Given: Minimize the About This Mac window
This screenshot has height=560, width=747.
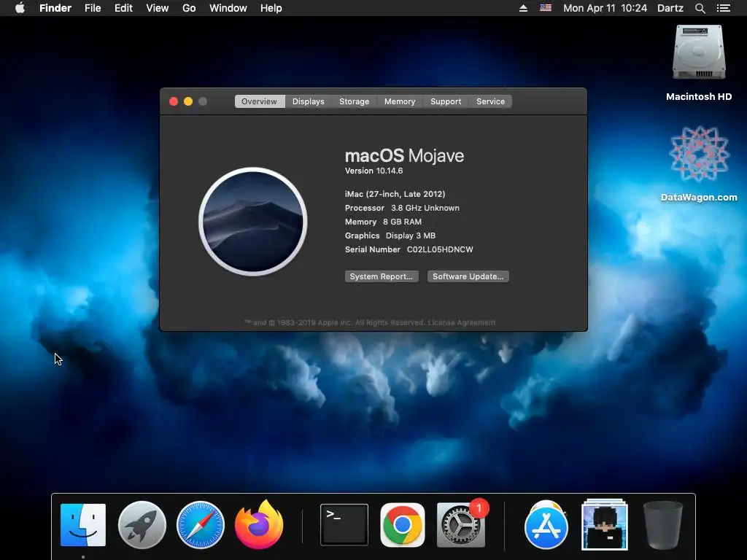Looking at the screenshot, I should 188,101.
